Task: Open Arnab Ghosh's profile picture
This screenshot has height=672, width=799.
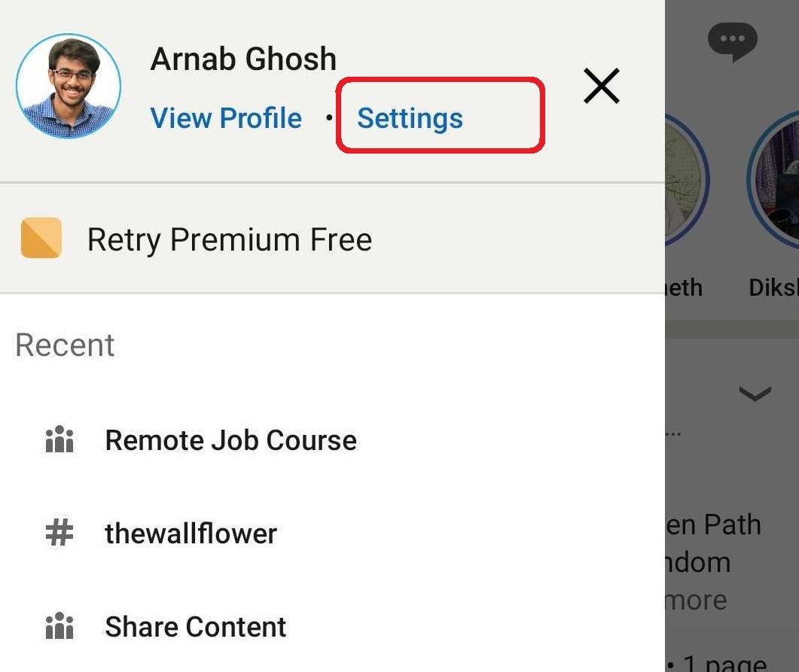Action: click(x=68, y=85)
